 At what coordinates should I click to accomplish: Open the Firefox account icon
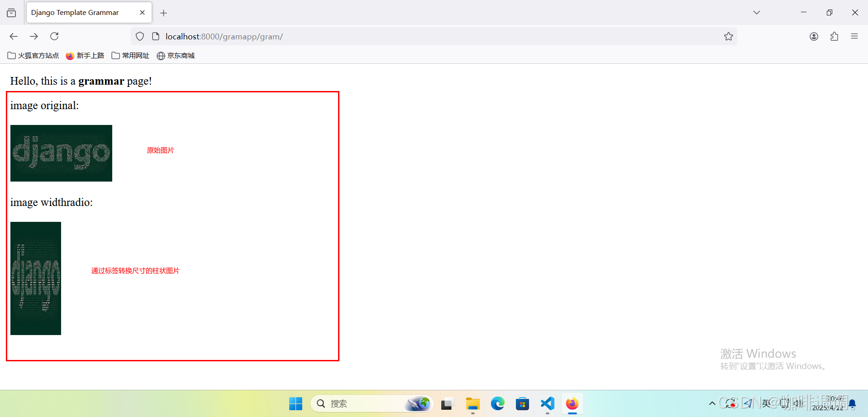pyautogui.click(x=814, y=36)
